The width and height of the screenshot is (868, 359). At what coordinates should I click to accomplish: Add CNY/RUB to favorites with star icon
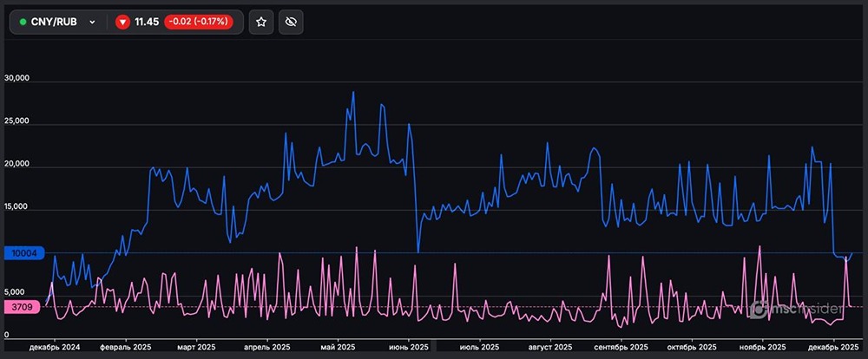261,23
